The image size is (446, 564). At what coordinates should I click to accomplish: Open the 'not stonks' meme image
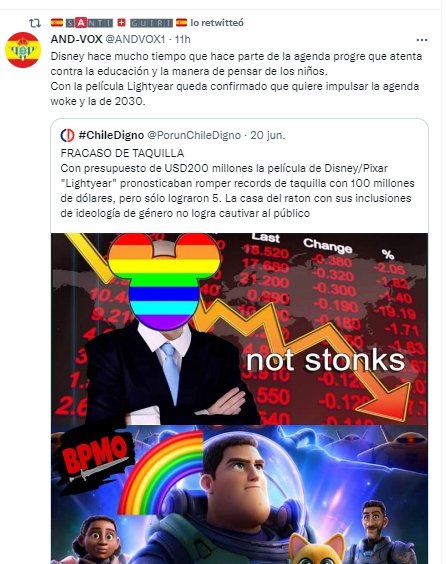pyautogui.click(x=239, y=329)
